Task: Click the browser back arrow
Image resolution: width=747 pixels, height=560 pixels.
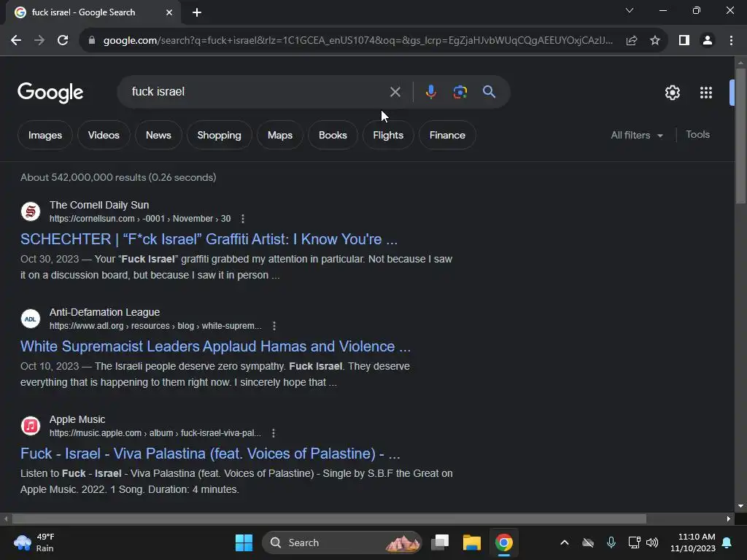Action: (x=16, y=41)
